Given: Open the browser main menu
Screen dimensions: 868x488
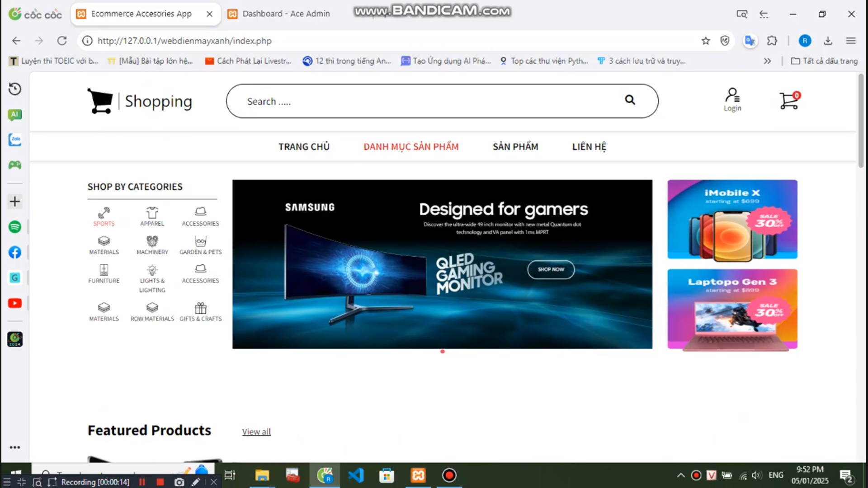Looking at the screenshot, I should click(x=851, y=41).
